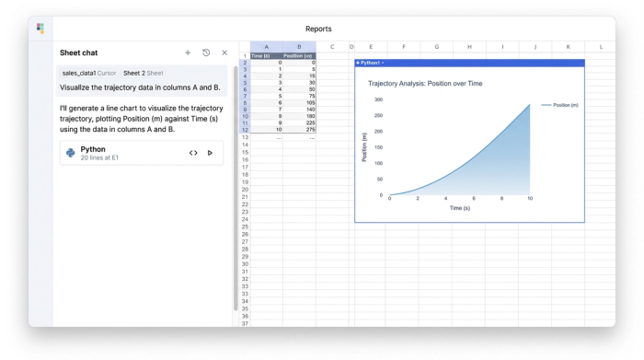Click the Reports title
Image resolution: width=644 pixels, height=360 pixels.
pyautogui.click(x=318, y=29)
